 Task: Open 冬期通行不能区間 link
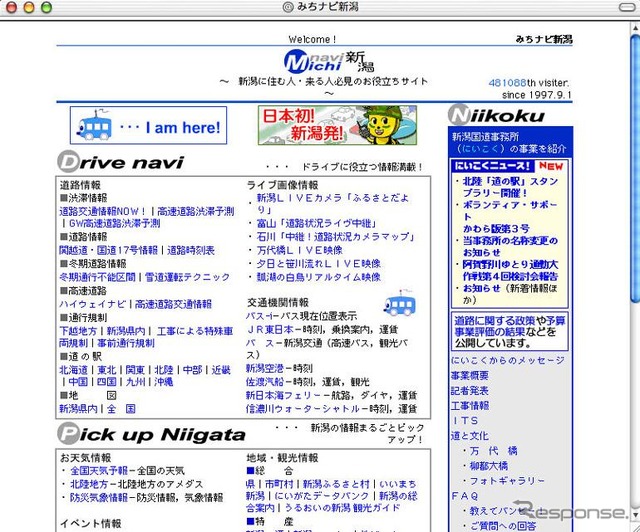[x=97, y=277]
